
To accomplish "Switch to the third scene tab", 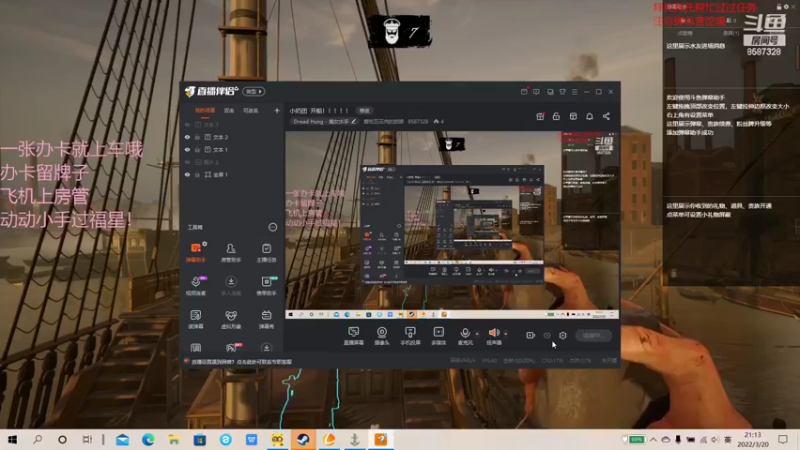I will tap(251, 110).
